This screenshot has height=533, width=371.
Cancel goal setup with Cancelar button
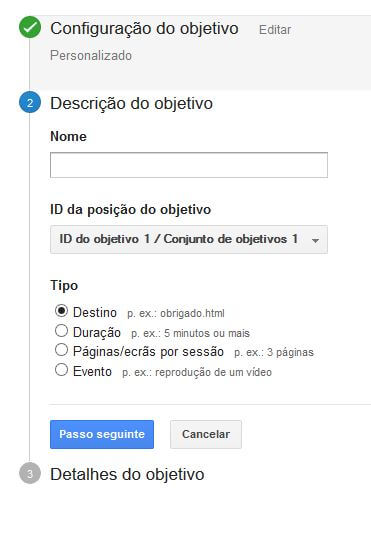click(x=206, y=434)
